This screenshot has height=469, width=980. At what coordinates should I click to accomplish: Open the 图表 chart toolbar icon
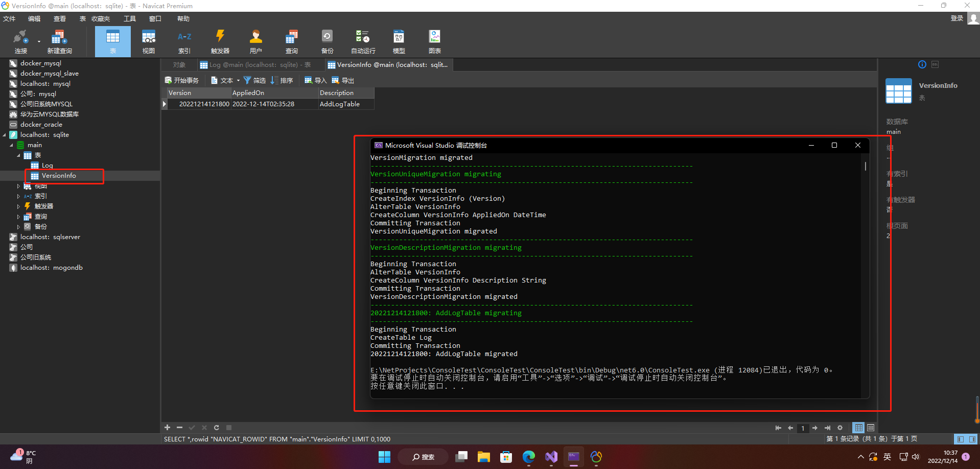click(x=435, y=41)
